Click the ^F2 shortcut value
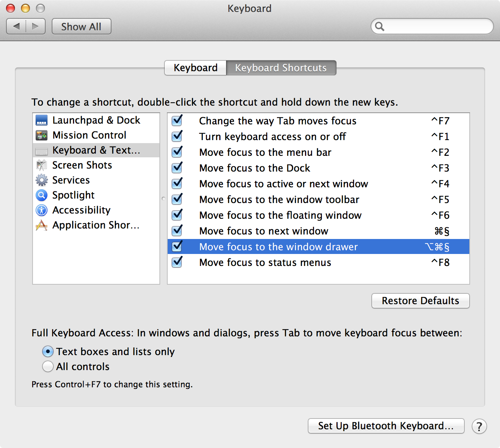The image size is (500, 448). pyautogui.click(x=440, y=152)
